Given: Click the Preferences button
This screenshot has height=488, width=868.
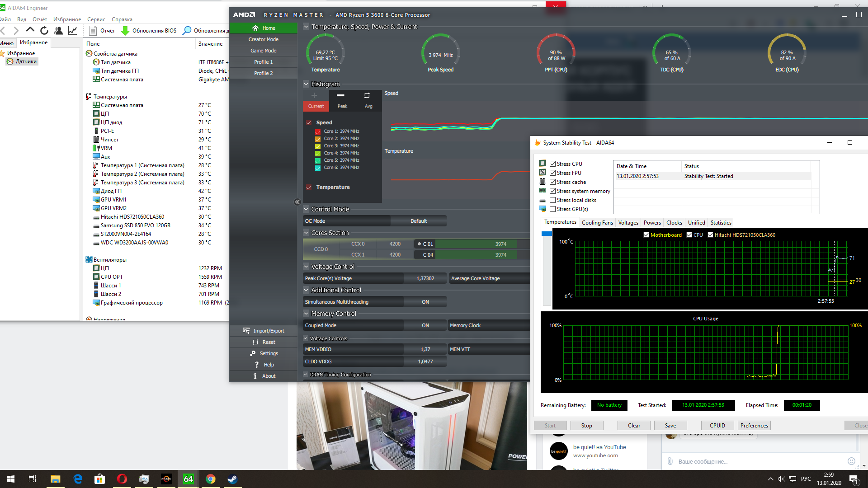Looking at the screenshot, I should click(754, 426).
